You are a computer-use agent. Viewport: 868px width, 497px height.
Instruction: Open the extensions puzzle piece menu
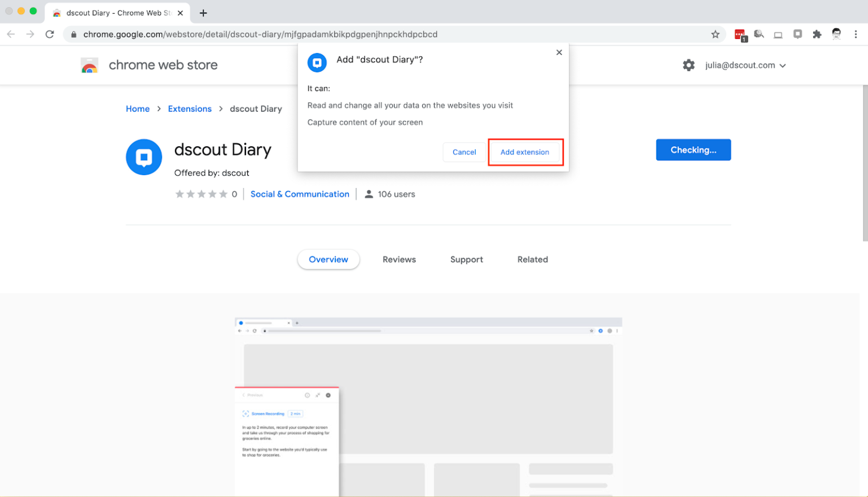pos(817,34)
